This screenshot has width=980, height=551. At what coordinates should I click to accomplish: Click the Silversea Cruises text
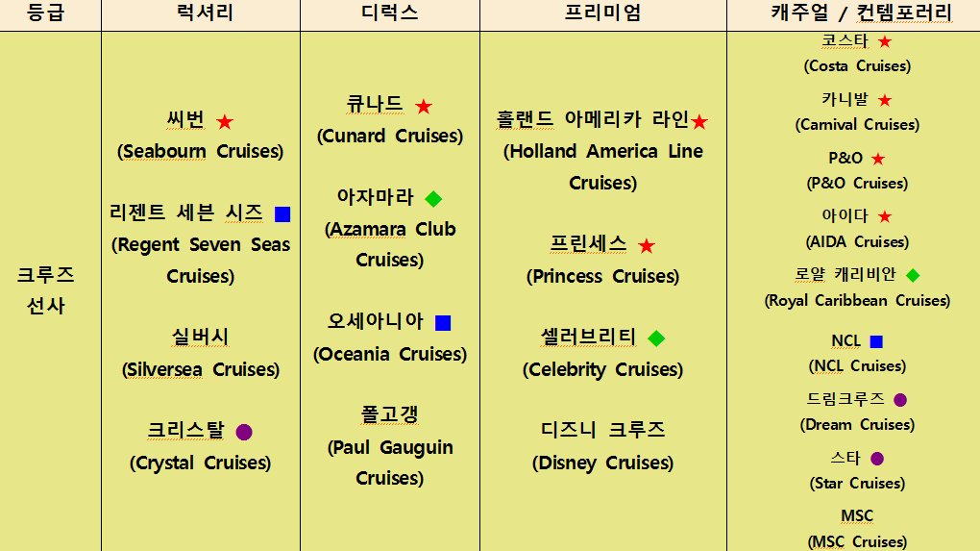click(x=200, y=369)
